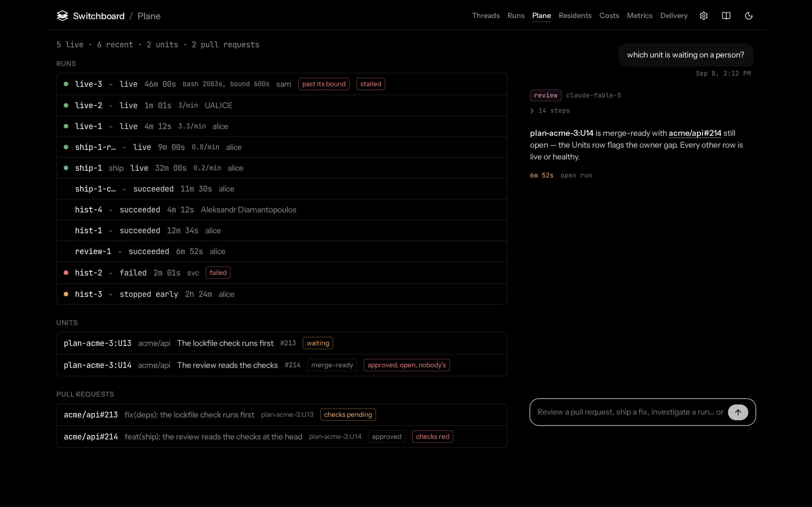Click the 'past its bound' badge

(324, 84)
